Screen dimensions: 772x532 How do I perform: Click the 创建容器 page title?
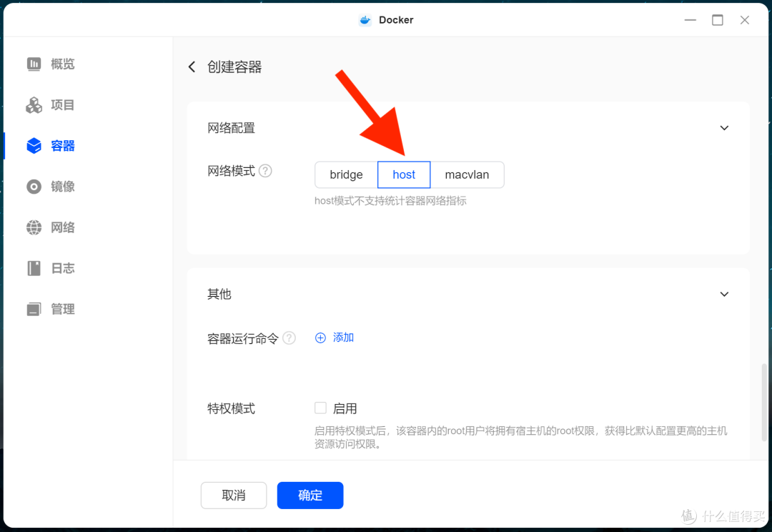point(234,67)
